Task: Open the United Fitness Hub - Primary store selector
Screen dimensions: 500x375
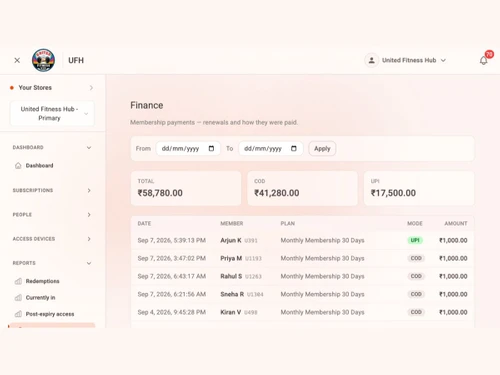Action: (52, 113)
